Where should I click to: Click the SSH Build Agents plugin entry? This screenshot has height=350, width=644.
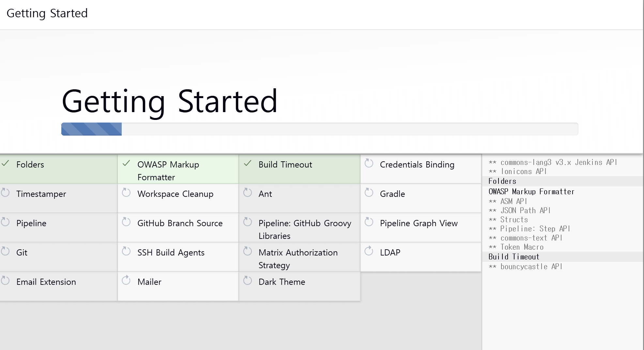tap(171, 253)
